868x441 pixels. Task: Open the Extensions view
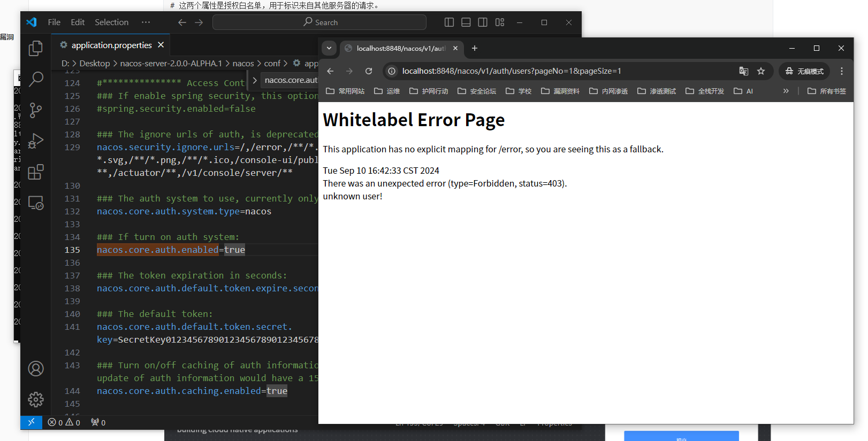click(35, 172)
